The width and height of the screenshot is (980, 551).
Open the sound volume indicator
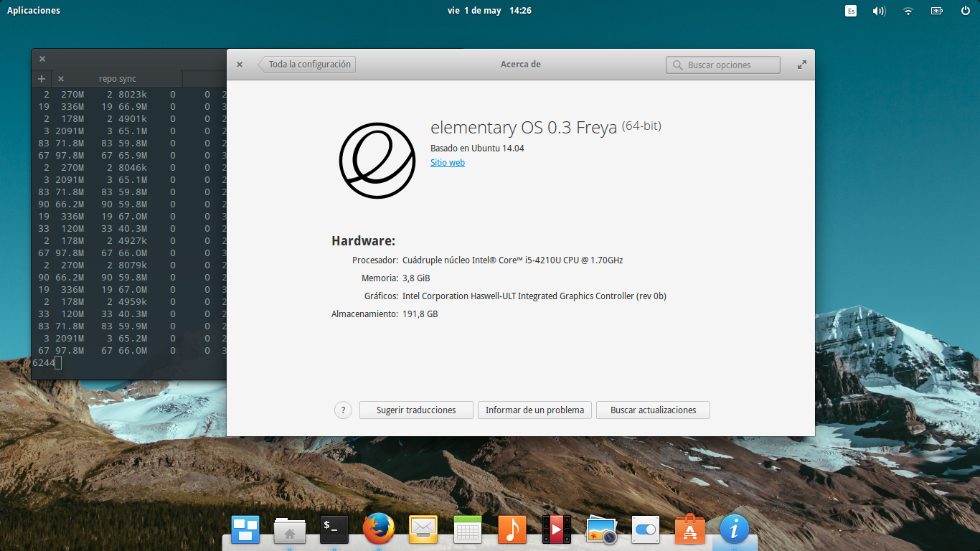879,11
